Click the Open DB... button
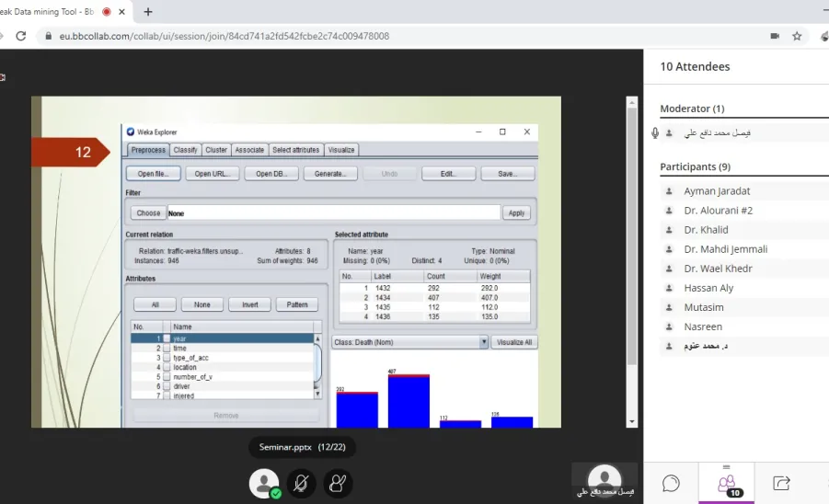Viewport: 829px width, 504px height. pyautogui.click(x=271, y=174)
